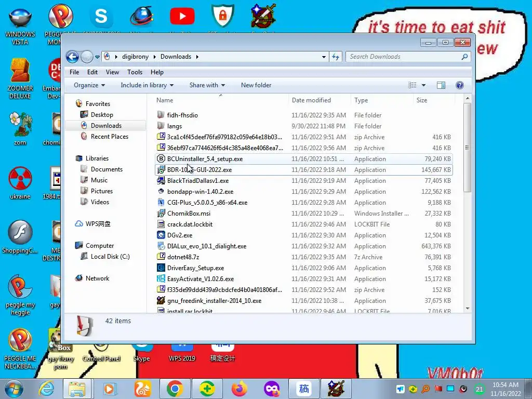Expand the arrow after Downloads in path

click(x=197, y=57)
